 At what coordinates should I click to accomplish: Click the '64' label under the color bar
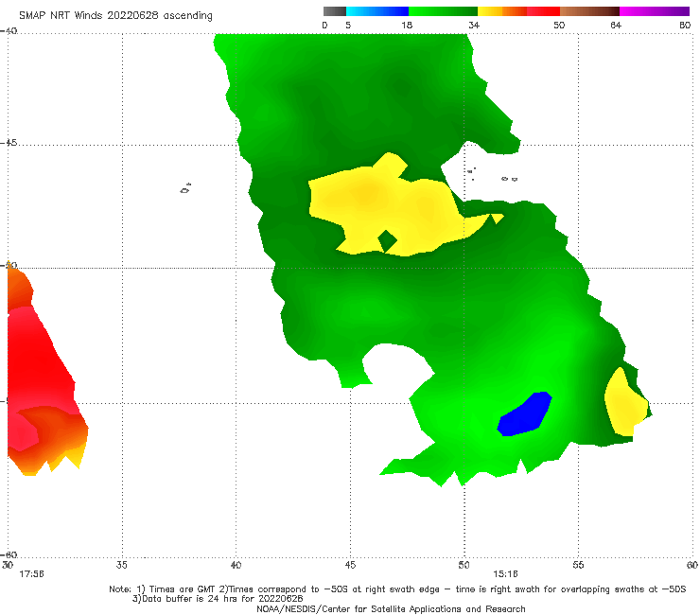[x=616, y=26]
